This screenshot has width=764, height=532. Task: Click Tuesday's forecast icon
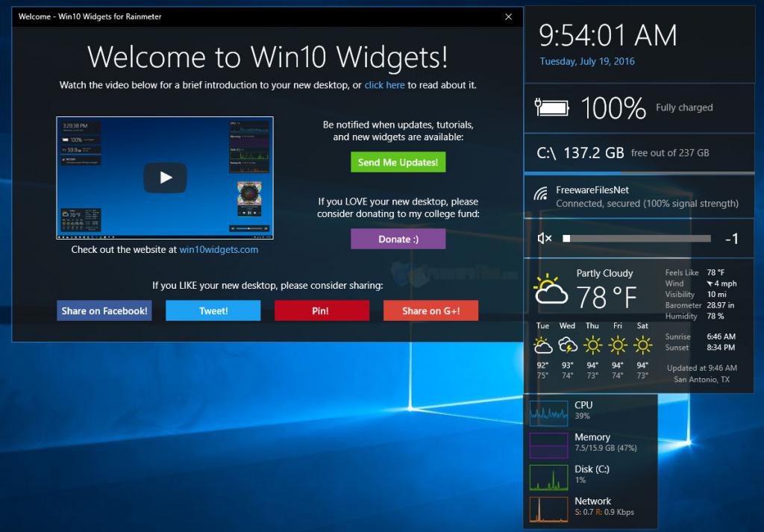(x=543, y=346)
